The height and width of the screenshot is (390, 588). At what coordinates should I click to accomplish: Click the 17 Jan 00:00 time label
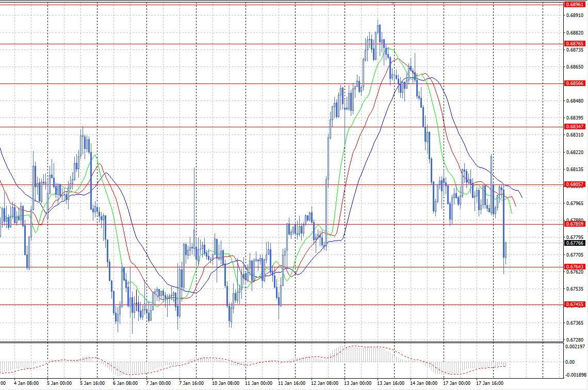(457, 383)
